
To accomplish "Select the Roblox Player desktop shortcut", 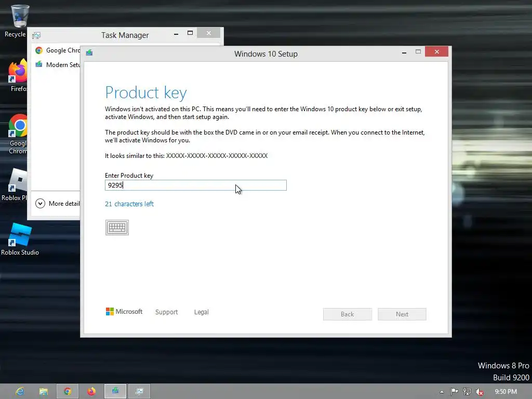I will (15, 185).
